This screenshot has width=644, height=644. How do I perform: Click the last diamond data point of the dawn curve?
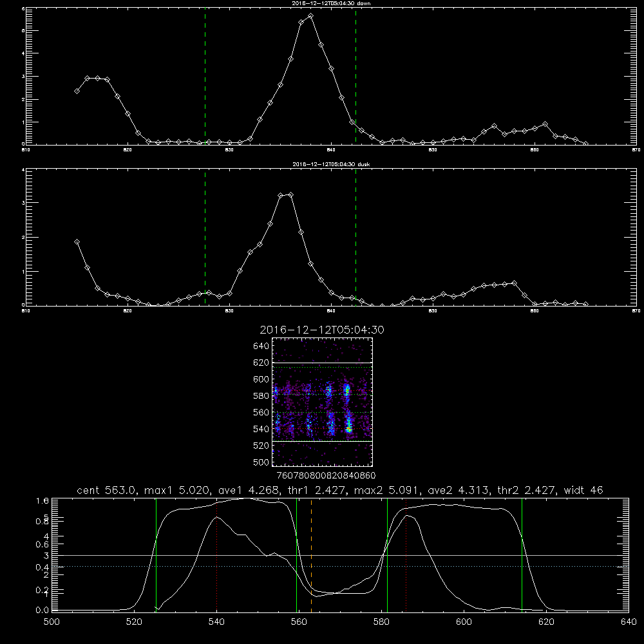click(x=585, y=144)
